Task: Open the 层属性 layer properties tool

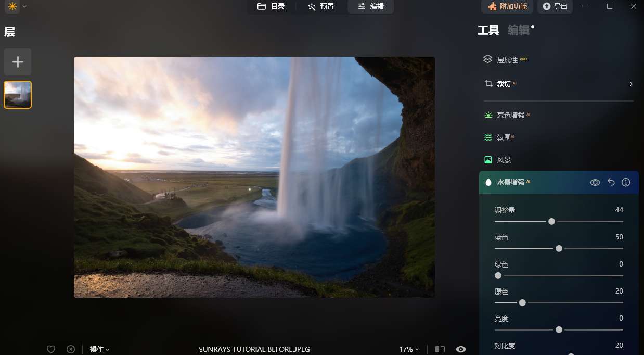Action: coord(507,60)
